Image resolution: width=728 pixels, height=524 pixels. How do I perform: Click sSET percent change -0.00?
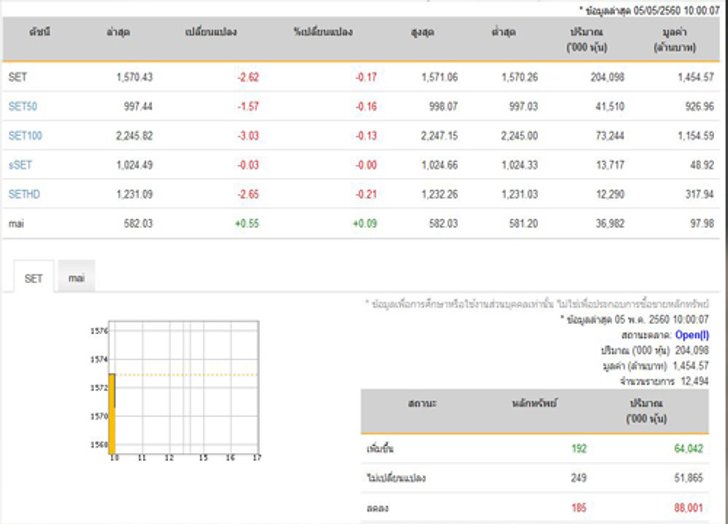(366, 165)
